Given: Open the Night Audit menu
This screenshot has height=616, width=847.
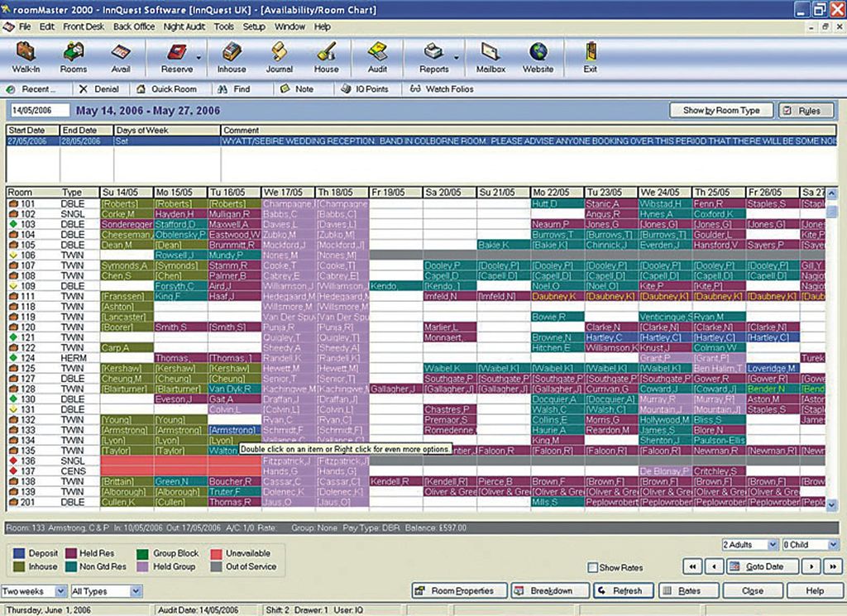Looking at the screenshot, I should pyautogui.click(x=184, y=26).
